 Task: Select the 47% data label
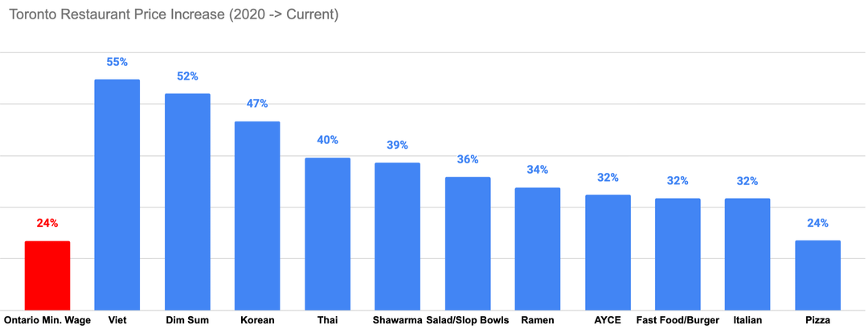click(x=257, y=104)
